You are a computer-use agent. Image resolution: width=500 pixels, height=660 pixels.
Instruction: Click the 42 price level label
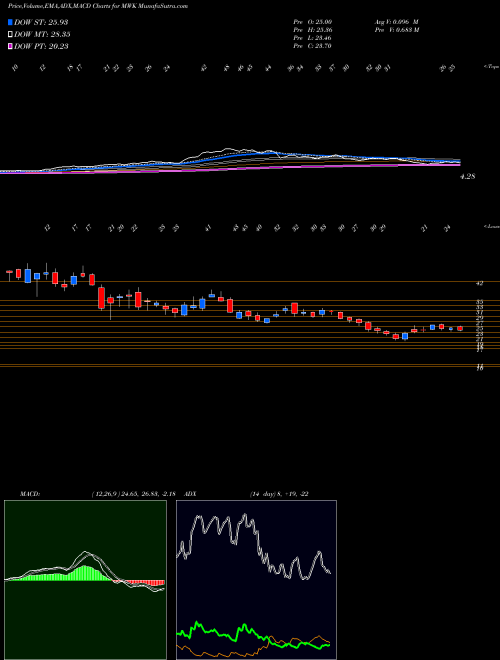click(x=479, y=284)
